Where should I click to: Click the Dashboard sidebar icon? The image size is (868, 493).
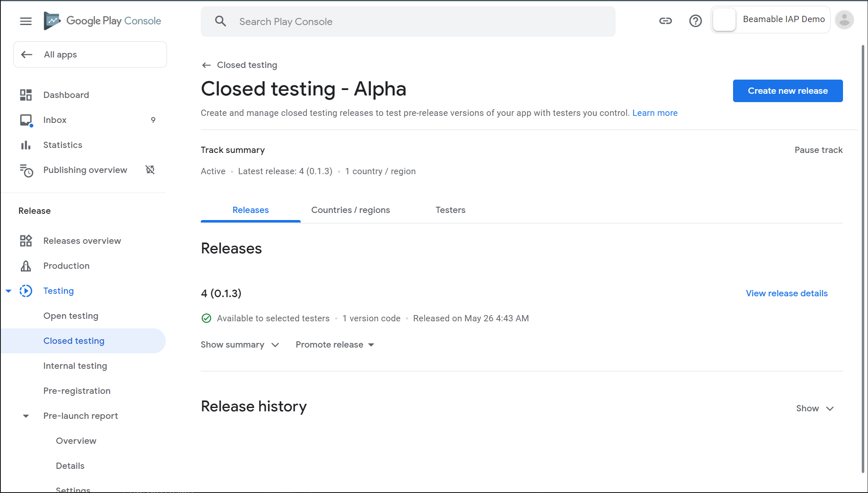tap(26, 95)
